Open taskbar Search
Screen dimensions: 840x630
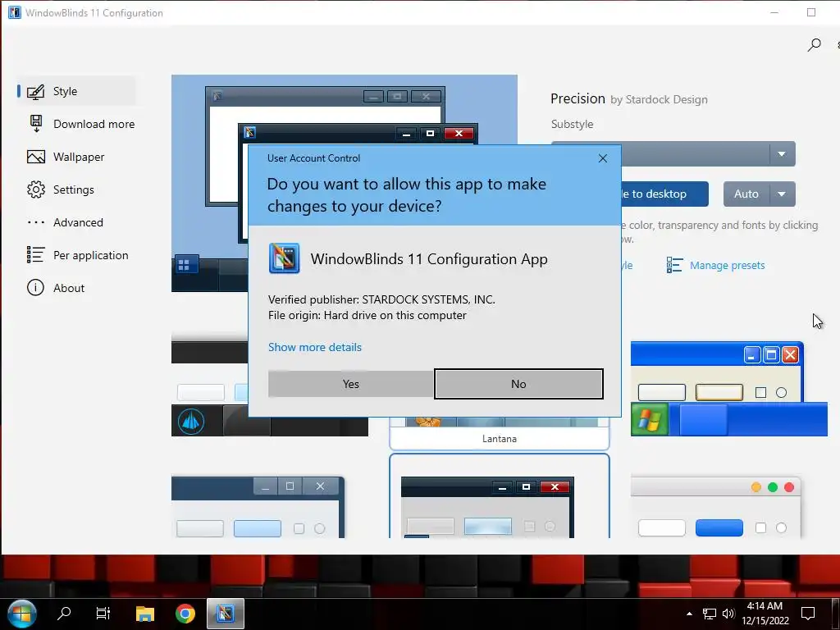(x=64, y=614)
